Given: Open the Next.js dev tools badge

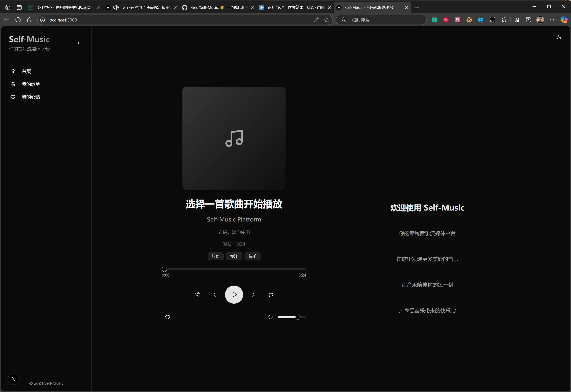Looking at the screenshot, I should tap(14, 379).
